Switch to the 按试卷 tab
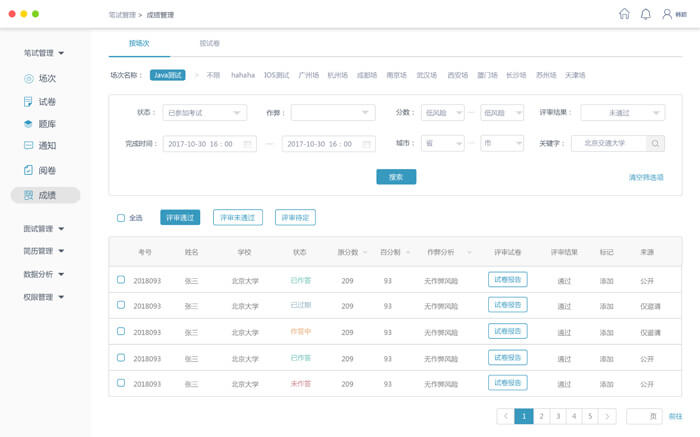The width and height of the screenshot is (700, 437). pos(210,44)
